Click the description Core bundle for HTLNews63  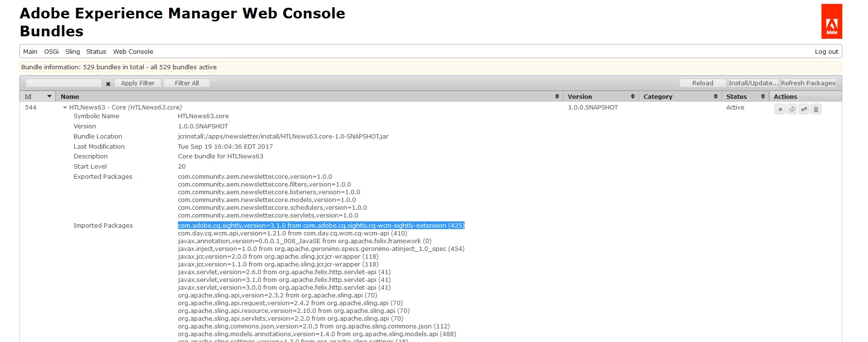(221, 156)
